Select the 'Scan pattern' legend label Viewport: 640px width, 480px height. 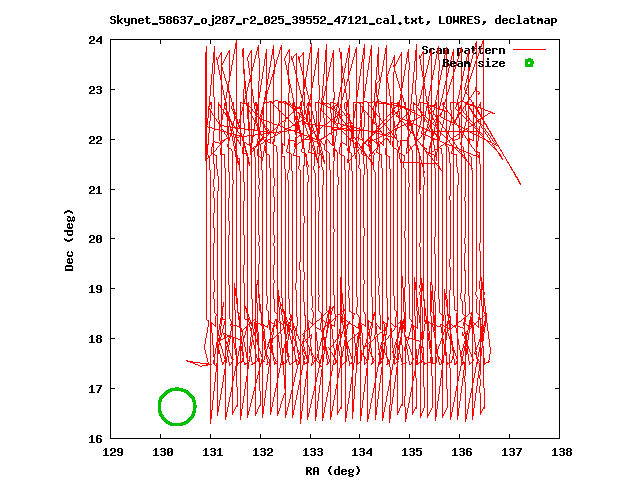pos(463,50)
